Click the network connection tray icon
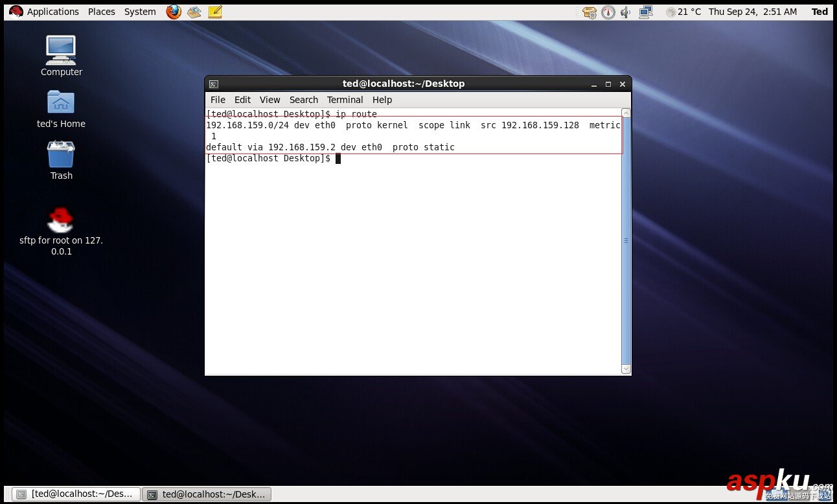Viewport: 837px width, 504px height. pos(646,12)
